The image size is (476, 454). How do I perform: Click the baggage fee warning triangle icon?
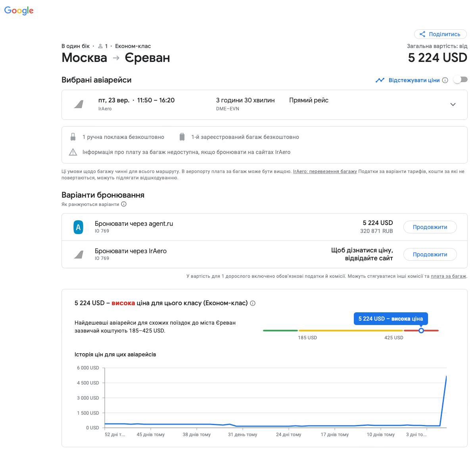click(73, 152)
